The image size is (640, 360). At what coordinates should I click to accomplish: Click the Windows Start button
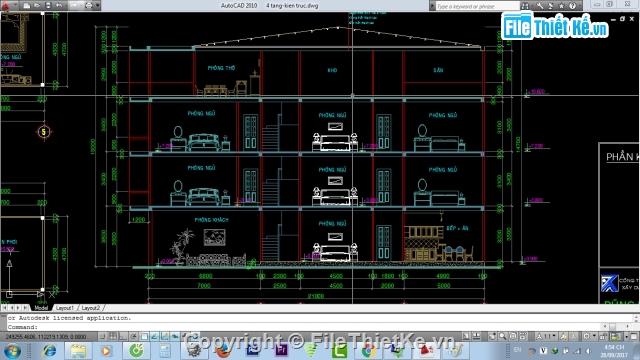pyautogui.click(x=12, y=351)
